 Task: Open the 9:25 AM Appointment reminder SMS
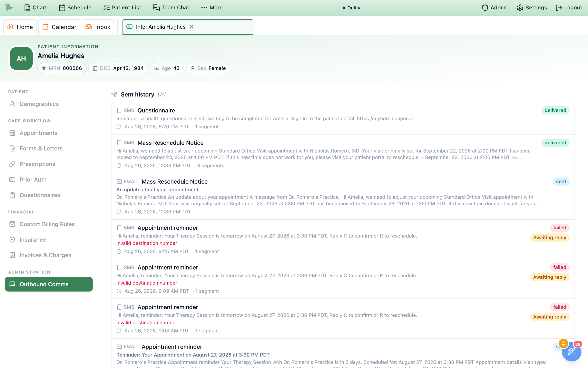pyautogui.click(x=343, y=239)
